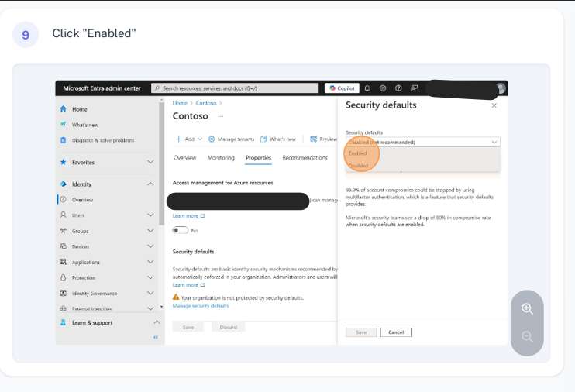Click the Users person icon
The width and height of the screenshot is (575, 392).
coord(63,215)
